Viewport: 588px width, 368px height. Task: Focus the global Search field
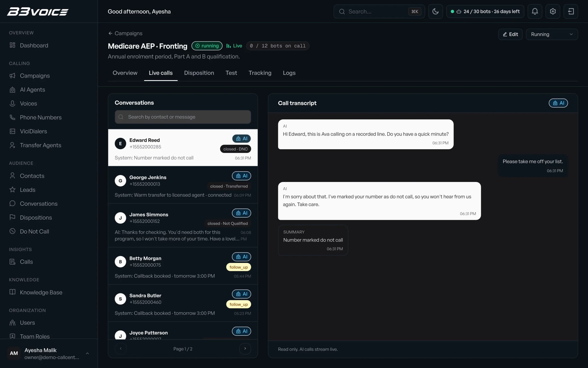click(x=379, y=11)
